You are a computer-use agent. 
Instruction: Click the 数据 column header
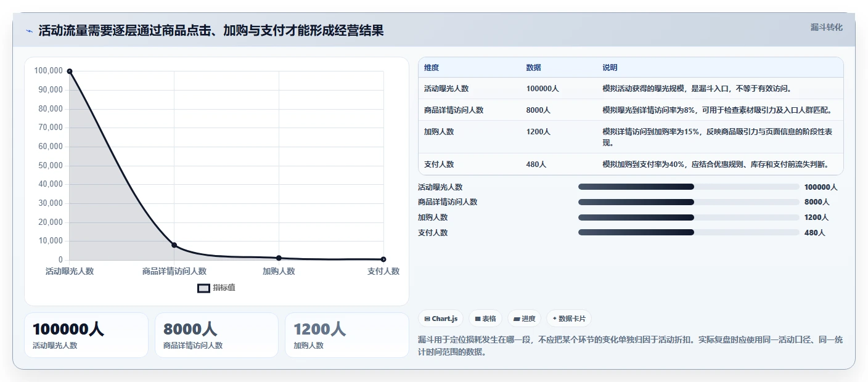pos(533,68)
